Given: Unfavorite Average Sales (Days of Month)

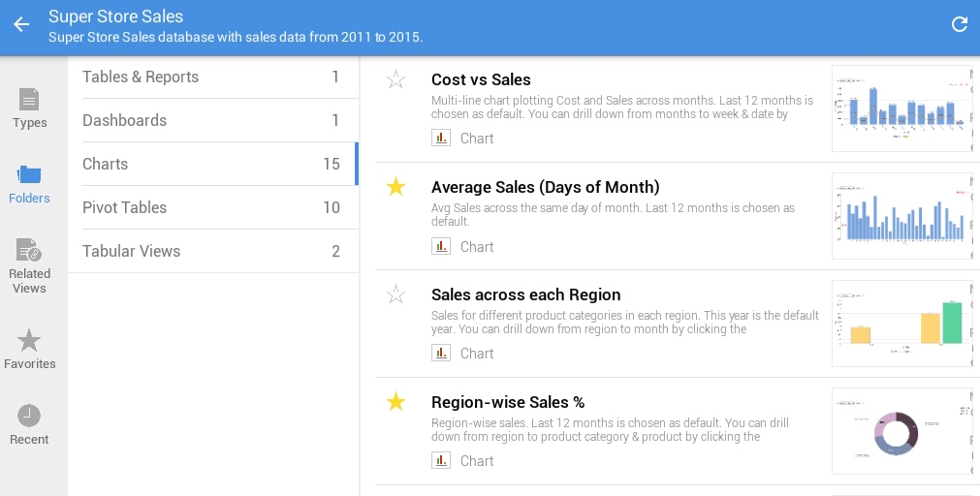Looking at the screenshot, I should pos(395,187).
